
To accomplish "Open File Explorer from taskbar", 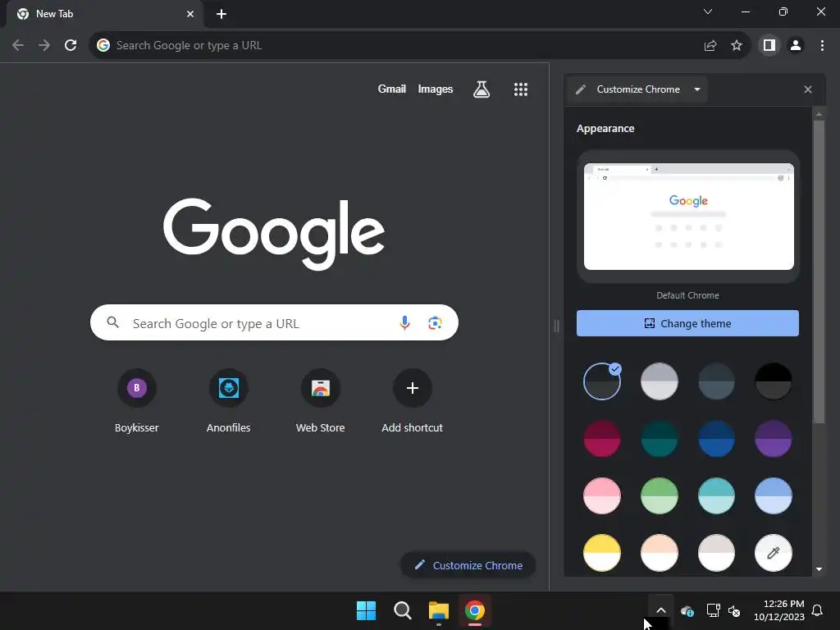I will (439, 610).
